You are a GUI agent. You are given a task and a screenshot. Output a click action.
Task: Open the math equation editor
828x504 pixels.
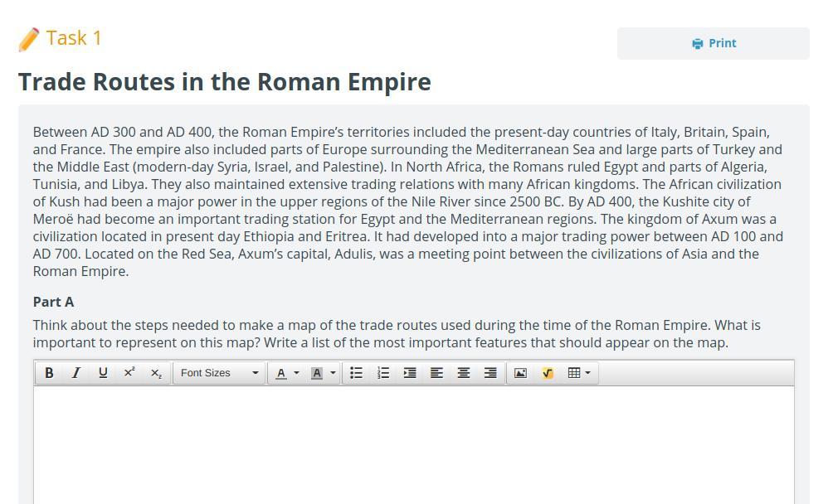[548, 373]
